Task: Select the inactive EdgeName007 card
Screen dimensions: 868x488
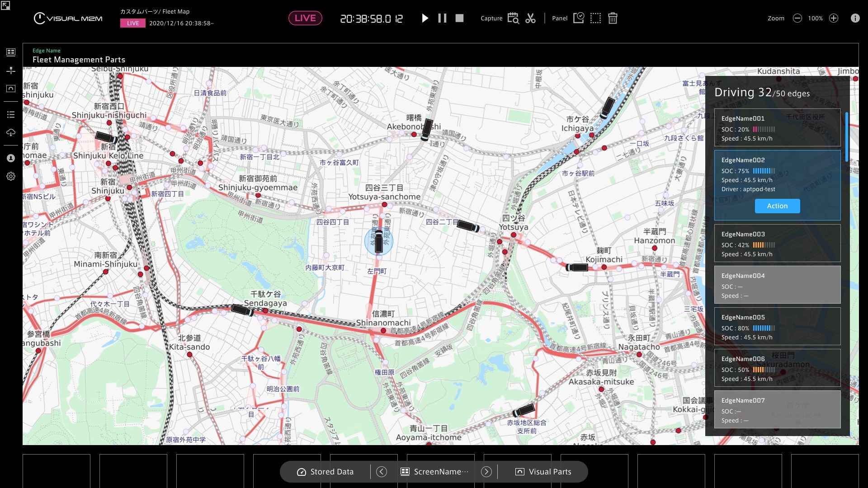Action: (x=777, y=409)
